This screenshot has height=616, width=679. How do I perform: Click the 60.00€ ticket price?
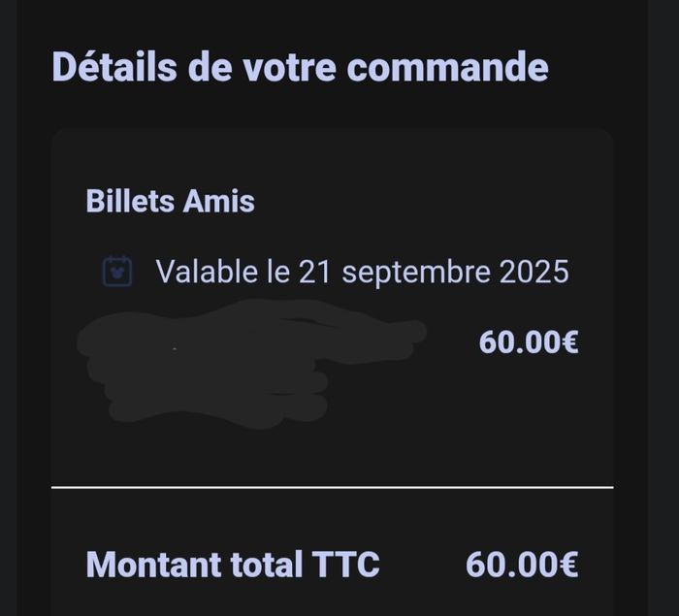tap(529, 342)
